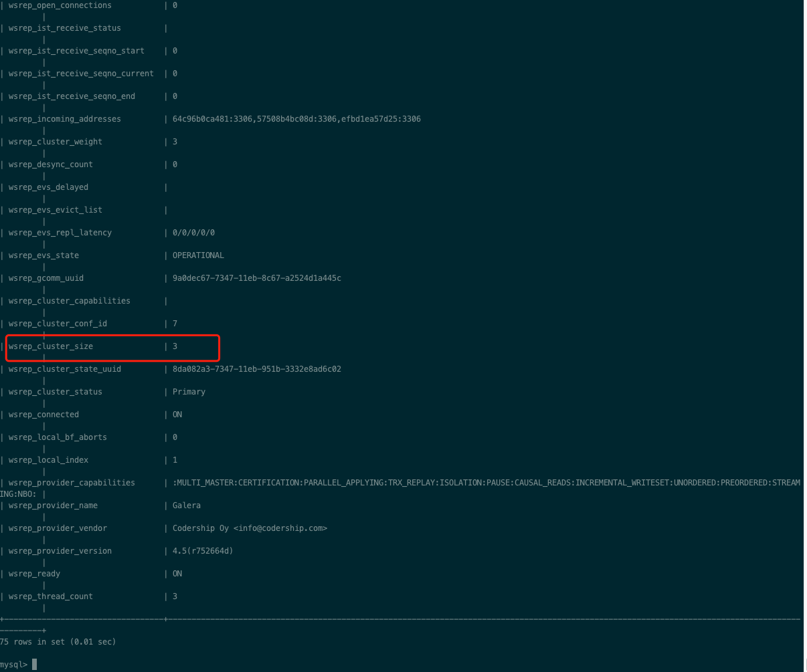Click wsrep_connected variable name

43,415
